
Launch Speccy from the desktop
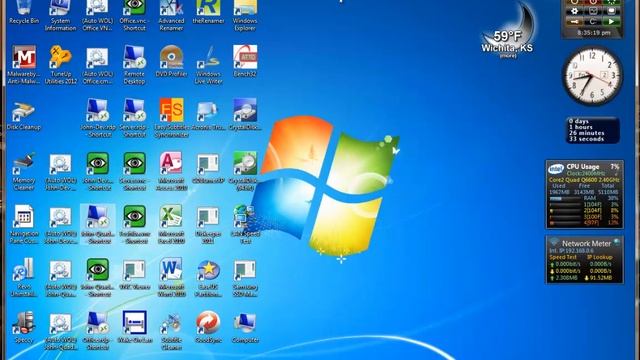coord(24,327)
